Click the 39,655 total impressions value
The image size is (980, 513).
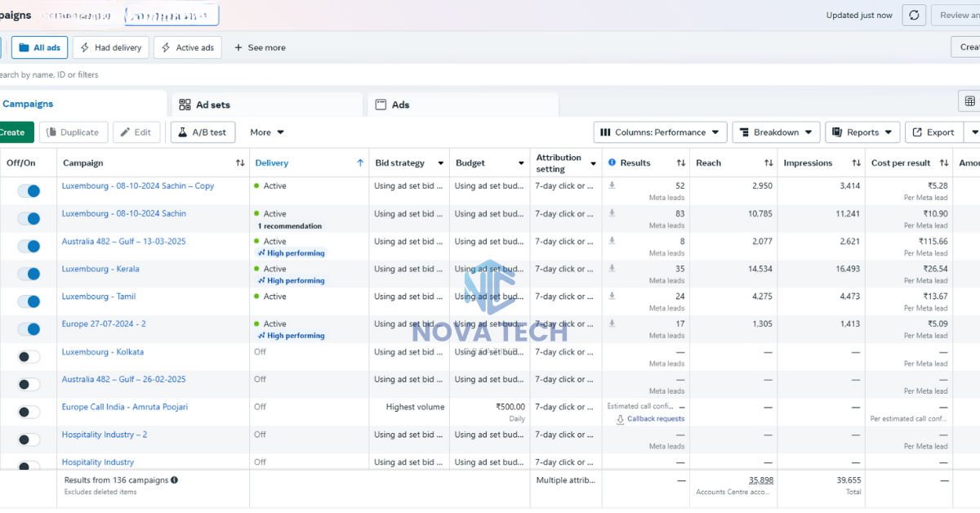[849, 480]
